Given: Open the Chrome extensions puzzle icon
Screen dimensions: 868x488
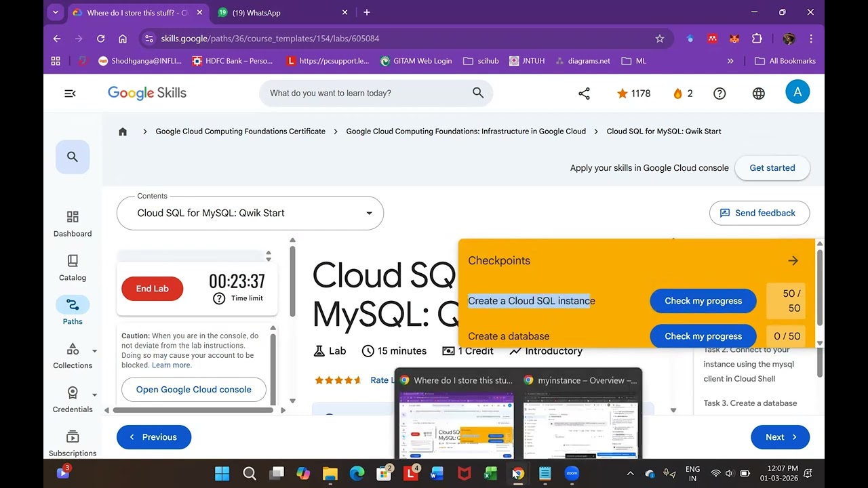Looking at the screenshot, I should click(757, 39).
